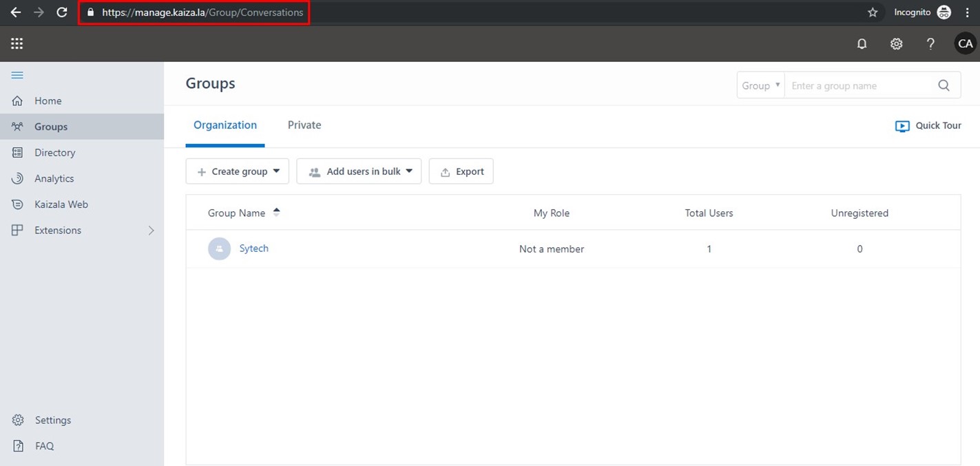Open Settings label in the sidebar

coord(53,420)
